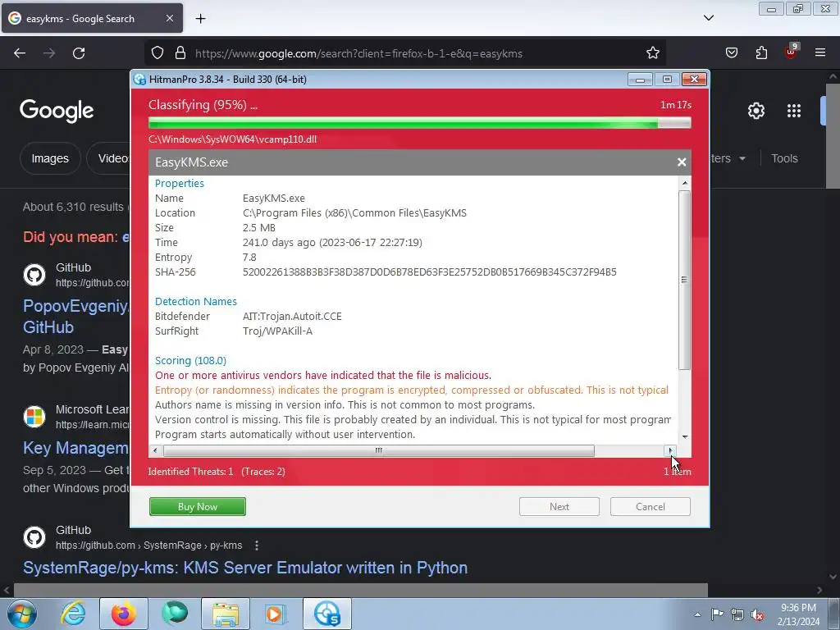Image resolution: width=840 pixels, height=630 pixels.
Task: Click the Google logo
Action: (57, 111)
